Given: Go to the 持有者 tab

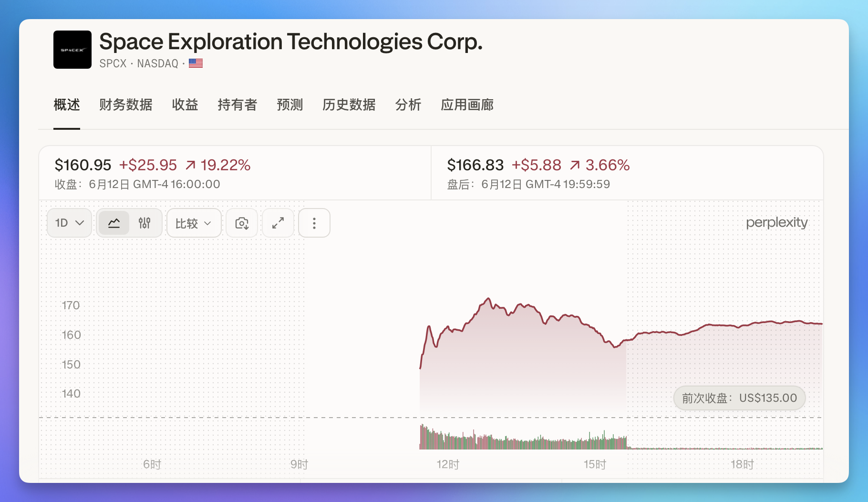Looking at the screenshot, I should pos(238,105).
